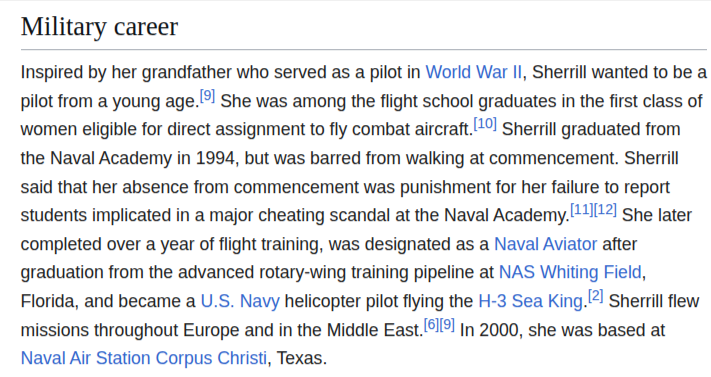This screenshot has width=711, height=377.
Task: Open the World War II link
Action: coord(473,72)
